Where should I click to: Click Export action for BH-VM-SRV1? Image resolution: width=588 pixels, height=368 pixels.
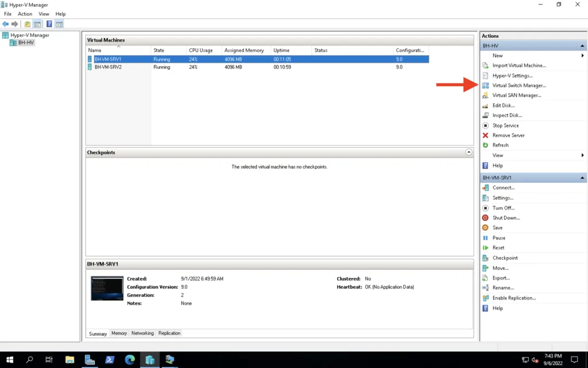coord(501,278)
